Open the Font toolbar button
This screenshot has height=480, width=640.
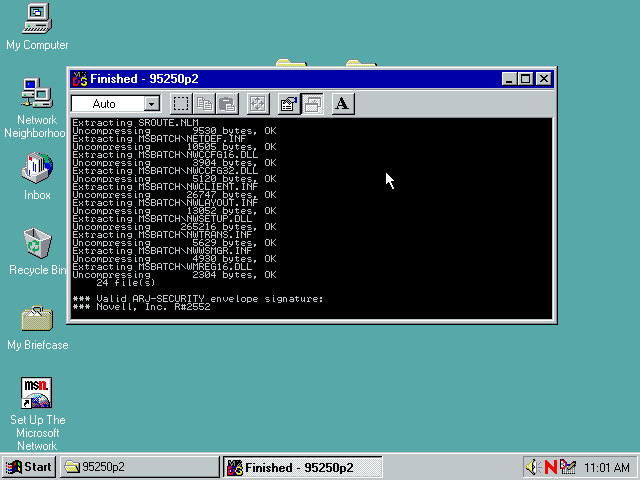tap(343, 104)
